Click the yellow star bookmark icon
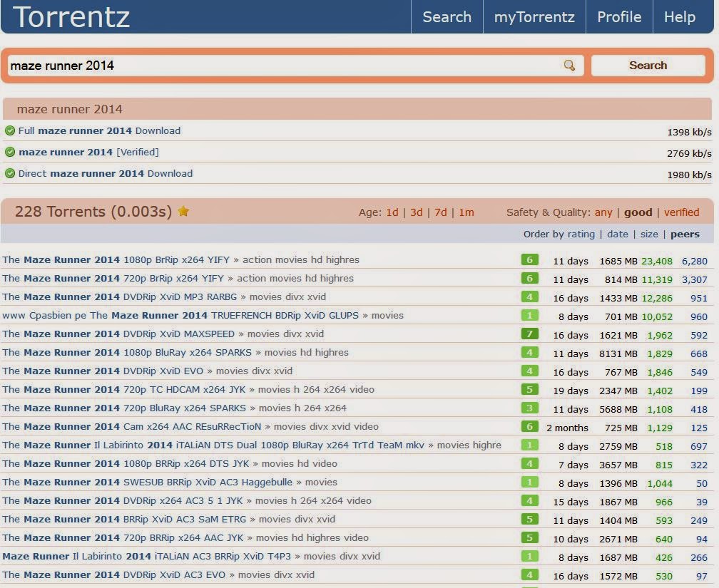The width and height of the screenshot is (719, 588). 183,211
